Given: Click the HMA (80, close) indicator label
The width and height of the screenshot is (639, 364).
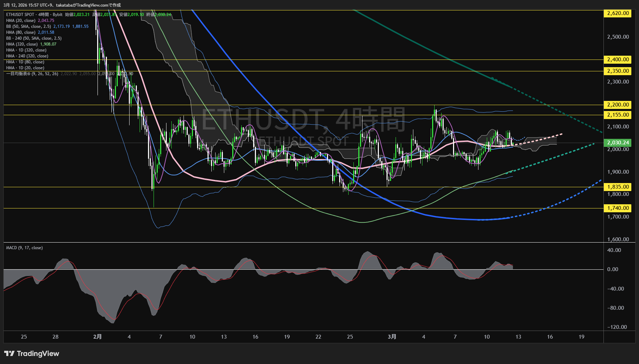Looking at the screenshot, I should point(21,32).
